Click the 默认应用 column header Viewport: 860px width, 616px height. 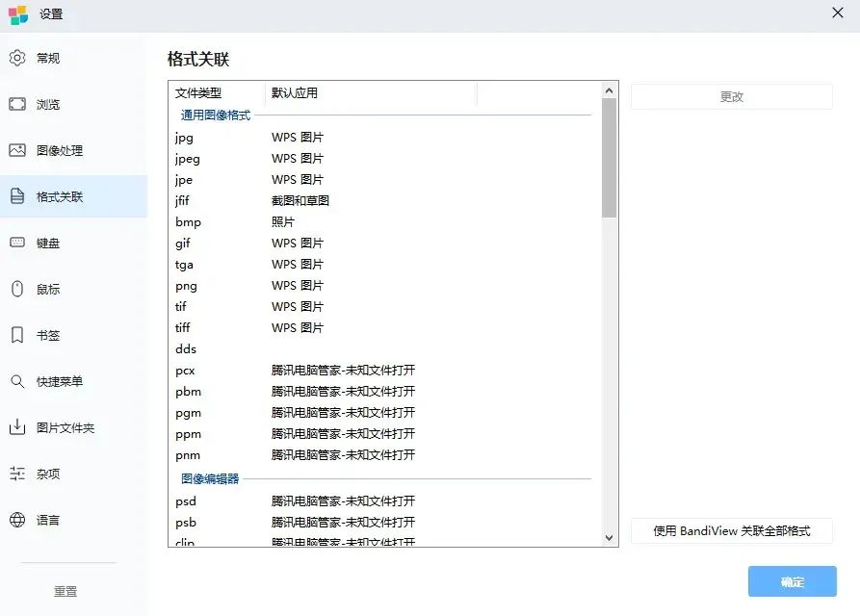coord(372,93)
